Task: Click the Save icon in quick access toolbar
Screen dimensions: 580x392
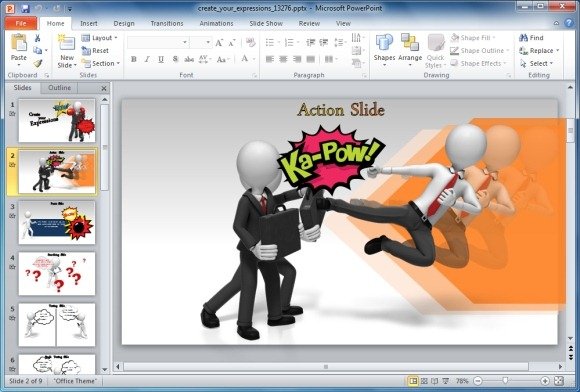Action: [x=25, y=8]
